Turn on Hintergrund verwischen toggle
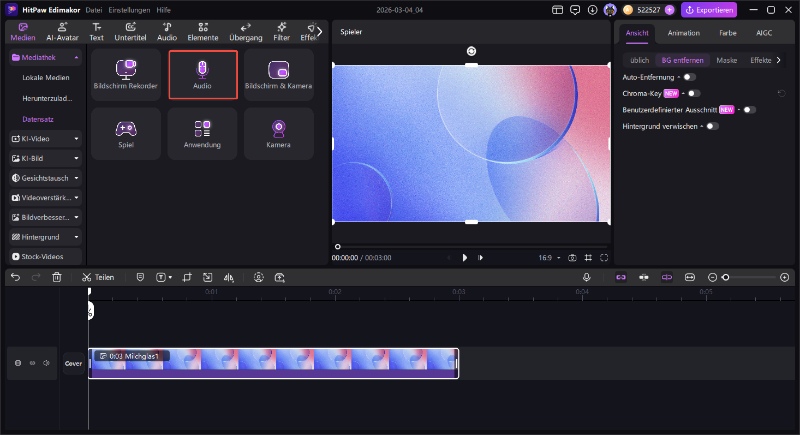800x435 pixels. tap(712, 126)
